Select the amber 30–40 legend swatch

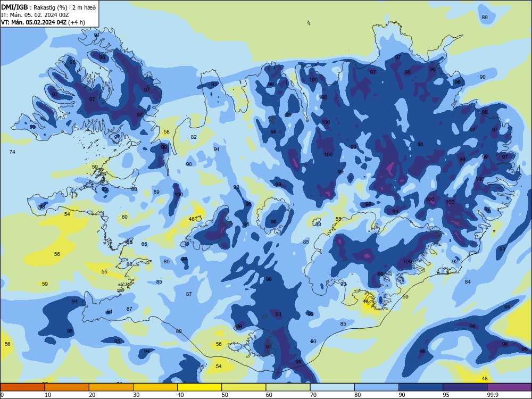[155, 387]
